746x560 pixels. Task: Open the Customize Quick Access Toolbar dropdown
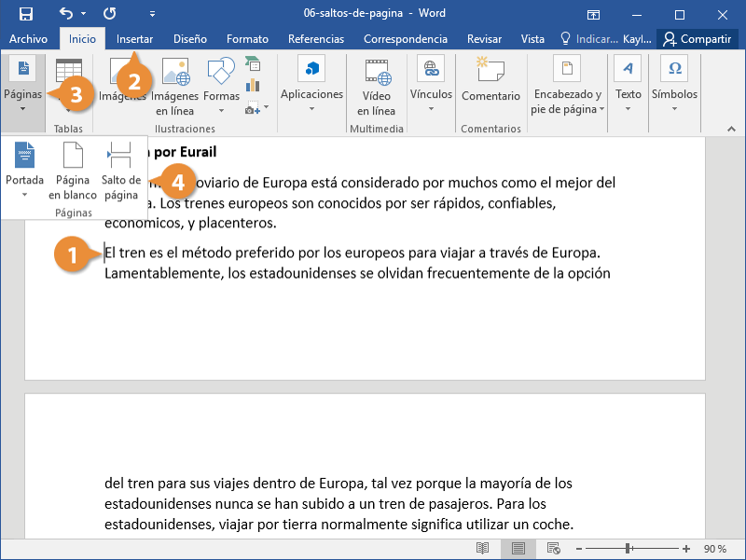pyautogui.click(x=152, y=14)
